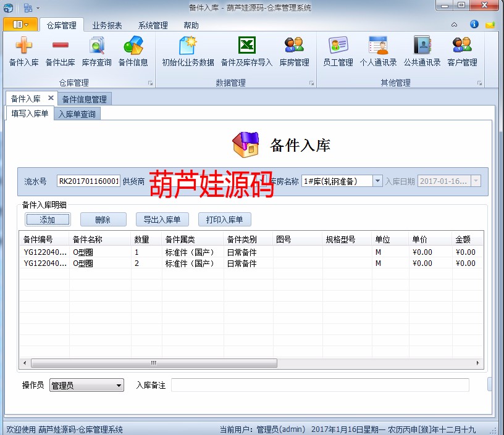504x435 pixels.
Task: Click the 备件编号 column header
Action: pyautogui.click(x=44, y=239)
